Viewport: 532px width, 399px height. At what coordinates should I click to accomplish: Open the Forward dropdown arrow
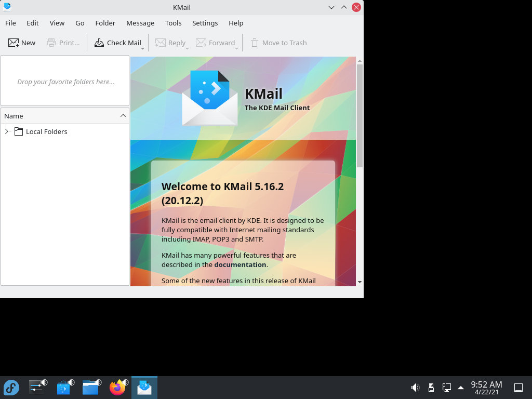pyautogui.click(x=236, y=48)
